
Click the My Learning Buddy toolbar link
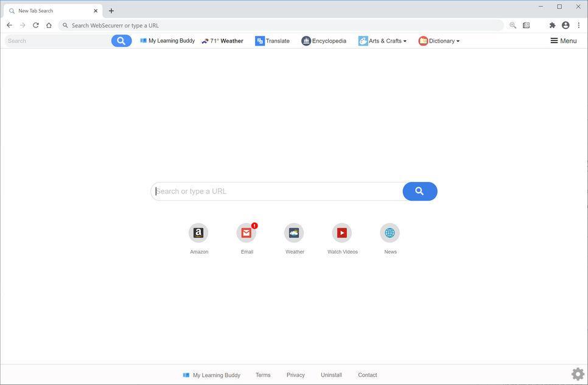(x=167, y=41)
